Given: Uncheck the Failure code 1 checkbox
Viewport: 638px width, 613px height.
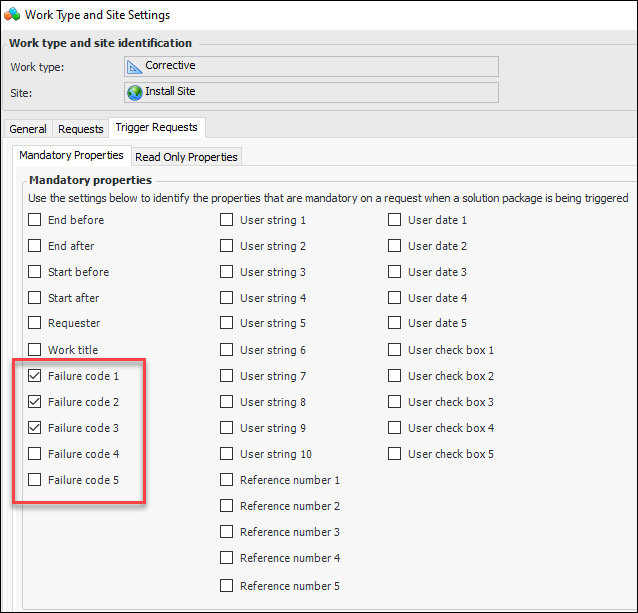Looking at the screenshot, I should coord(35,376).
